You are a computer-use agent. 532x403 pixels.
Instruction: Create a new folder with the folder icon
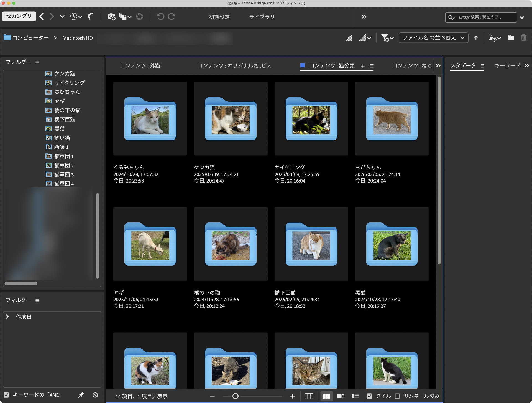[511, 38]
